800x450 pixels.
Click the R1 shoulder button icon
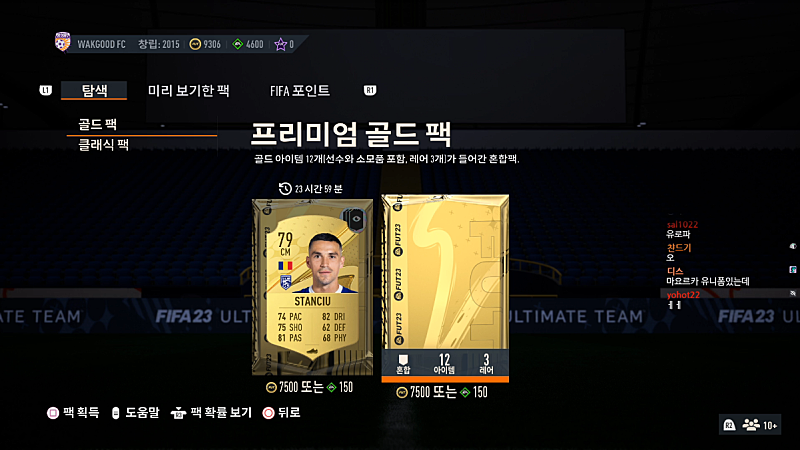(370, 90)
